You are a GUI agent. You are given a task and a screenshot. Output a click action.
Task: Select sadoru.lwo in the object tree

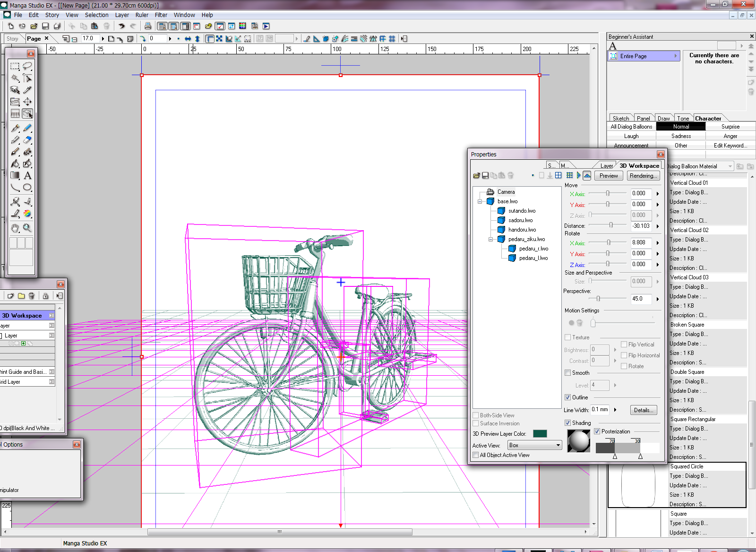tap(520, 220)
